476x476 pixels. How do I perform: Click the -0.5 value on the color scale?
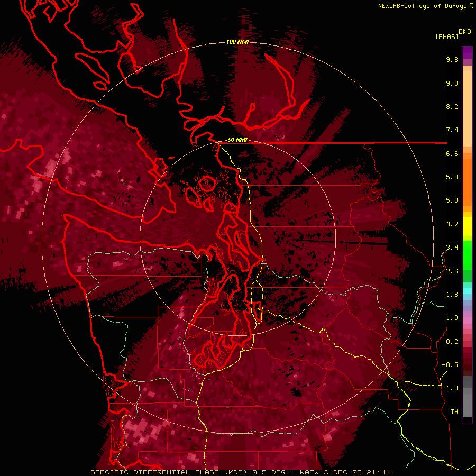pyautogui.click(x=450, y=365)
